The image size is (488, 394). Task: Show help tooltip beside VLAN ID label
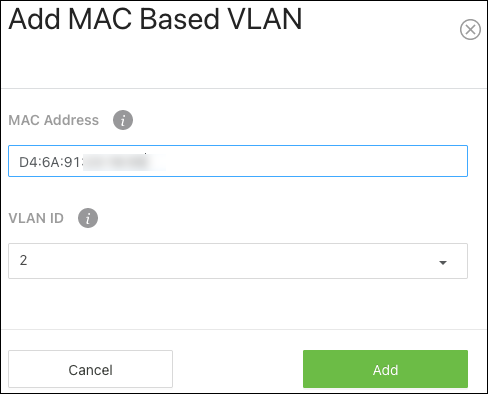pyautogui.click(x=88, y=218)
